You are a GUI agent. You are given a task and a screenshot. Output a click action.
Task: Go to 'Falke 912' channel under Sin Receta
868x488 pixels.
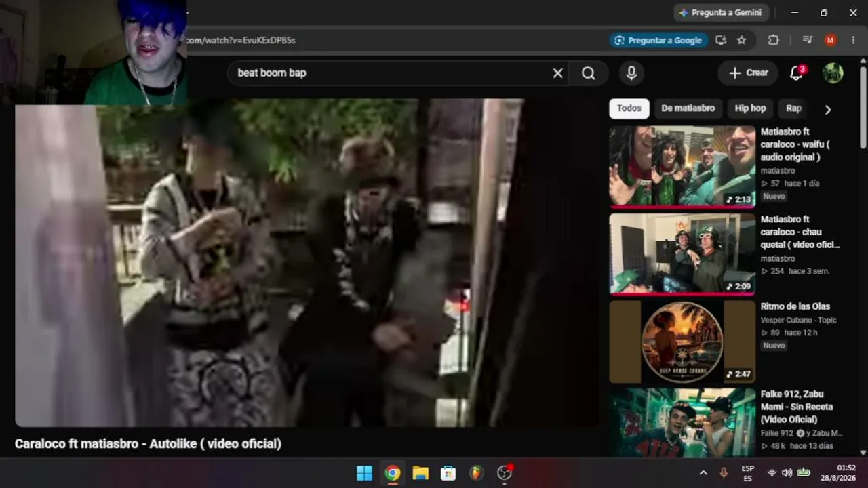click(x=776, y=433)
